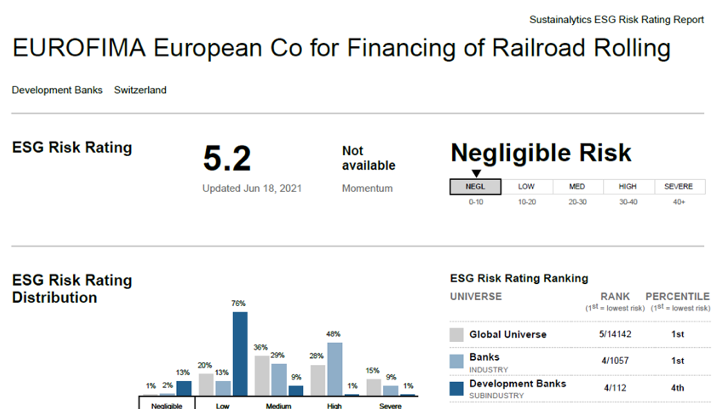
Task: Click the 36% Medium gray bar
Action: point(261,375)
